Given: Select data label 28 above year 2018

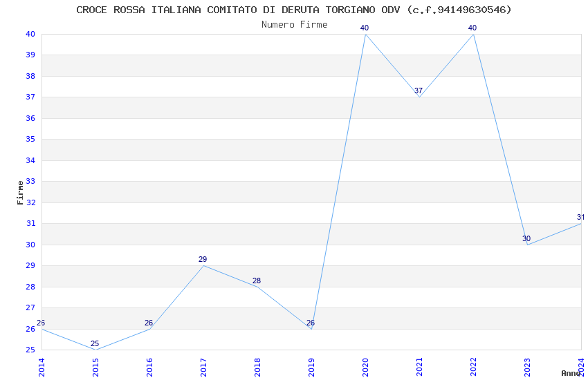Looking at the screenshot, I should click(257, 281).
